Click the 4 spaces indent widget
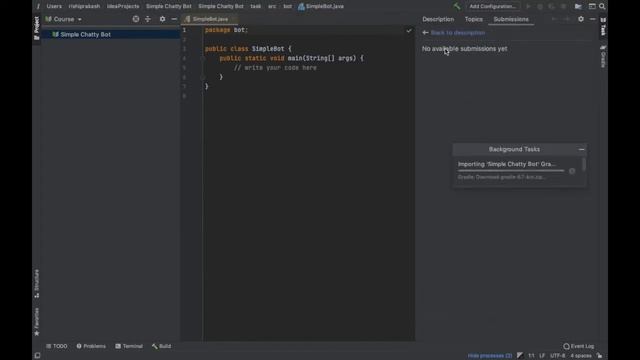The height and width of the screenshot is (360, 640). (580, 356)
